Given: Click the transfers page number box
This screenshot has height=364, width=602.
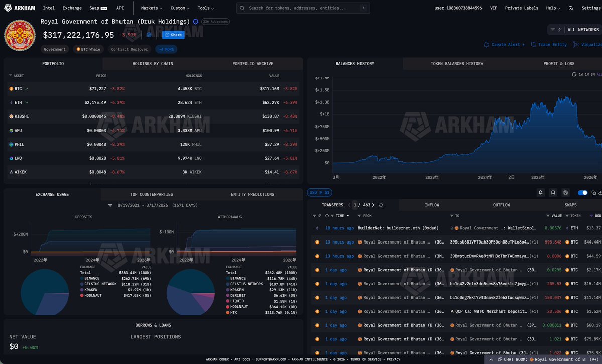Looking at the screenshot, I should (x=355, y=205).
